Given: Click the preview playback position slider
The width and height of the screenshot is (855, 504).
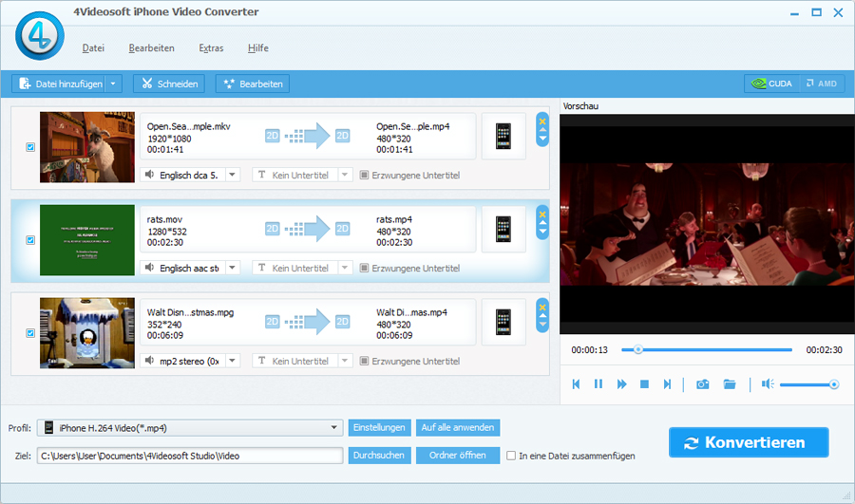Looking at the screenshot, I should tap(707, 350).
